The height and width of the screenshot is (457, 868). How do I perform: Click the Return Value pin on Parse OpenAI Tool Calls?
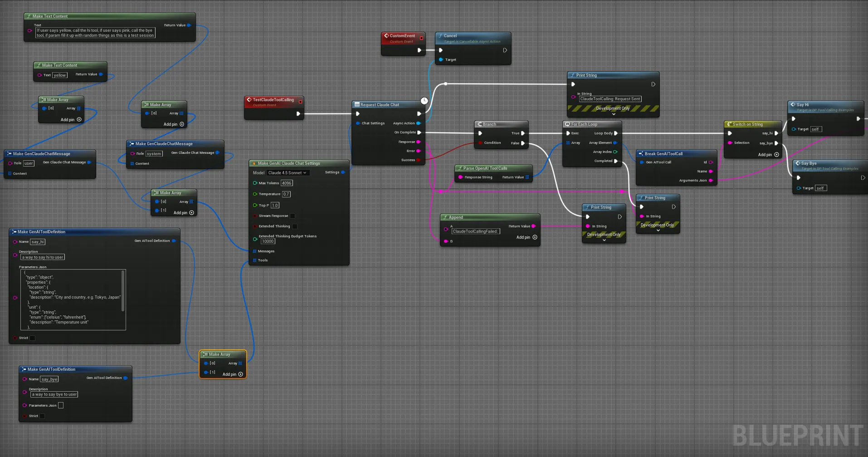[x=527, y=177]
